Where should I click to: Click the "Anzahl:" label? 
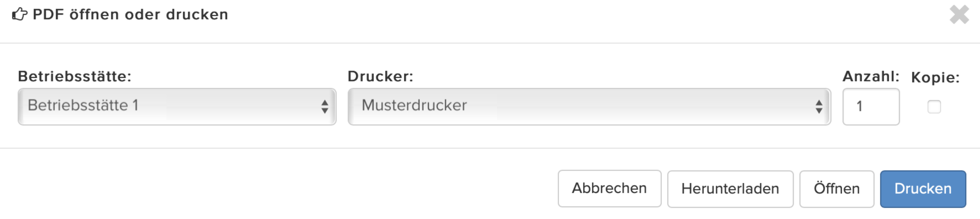(x=871, y=76)
